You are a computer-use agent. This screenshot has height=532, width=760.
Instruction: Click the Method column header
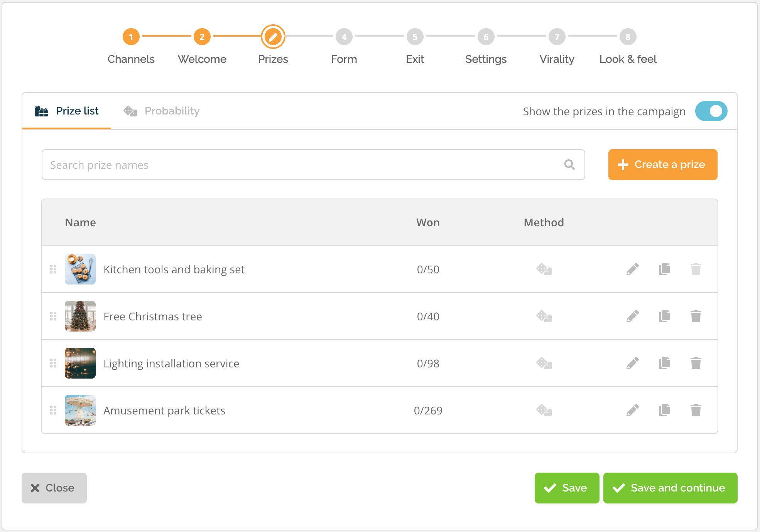544,222
